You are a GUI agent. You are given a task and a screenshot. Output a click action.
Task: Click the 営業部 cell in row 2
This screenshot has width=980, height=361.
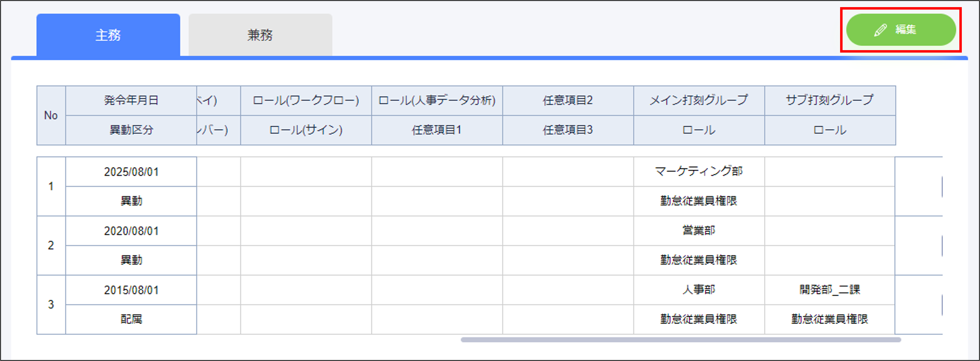698,231
